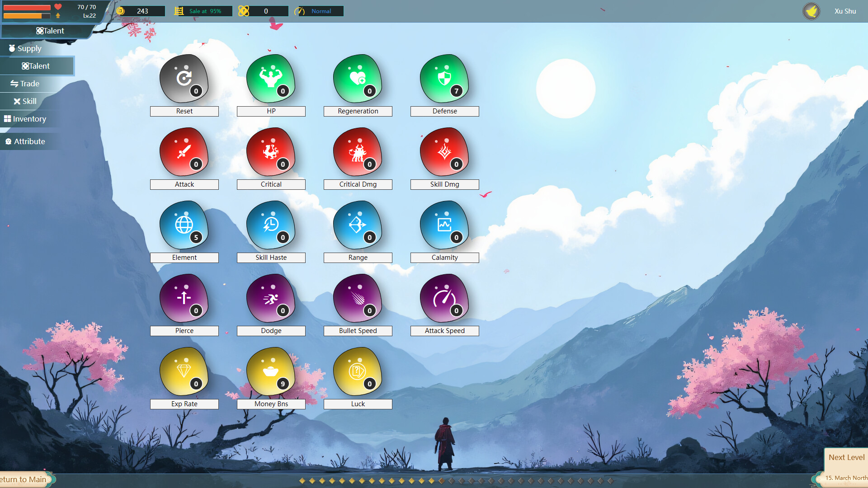
Task: Click the Attack talent icon
Action: tap(184, 151)
